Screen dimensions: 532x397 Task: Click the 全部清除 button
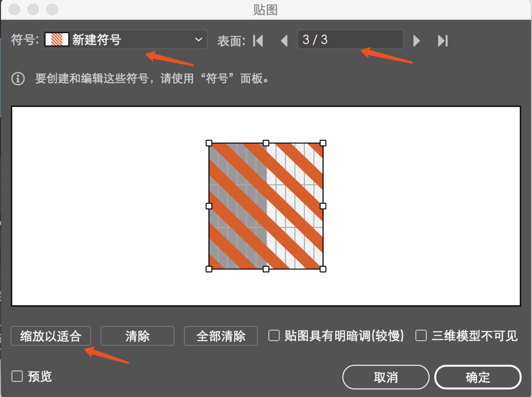coord(221,336)
